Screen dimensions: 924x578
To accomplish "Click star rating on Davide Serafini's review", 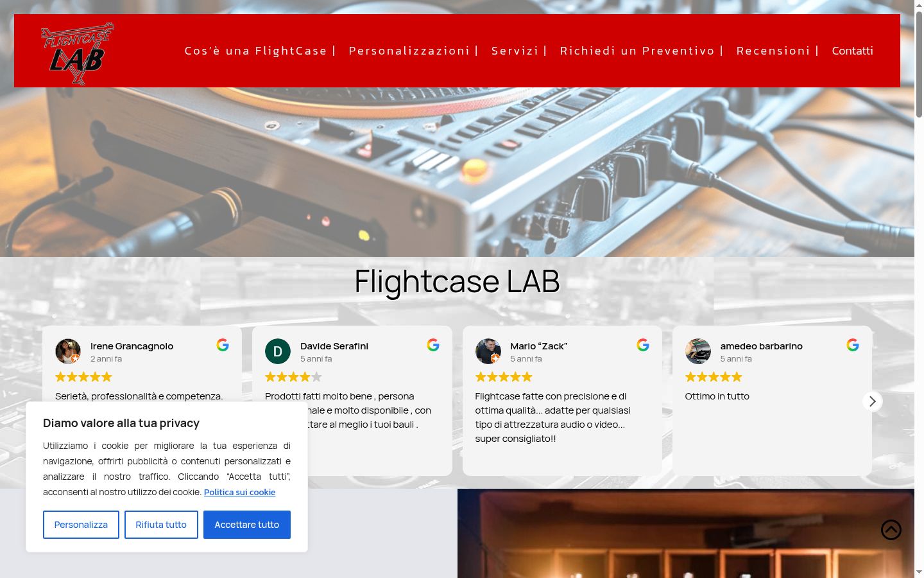I will (x=294, y=377).
